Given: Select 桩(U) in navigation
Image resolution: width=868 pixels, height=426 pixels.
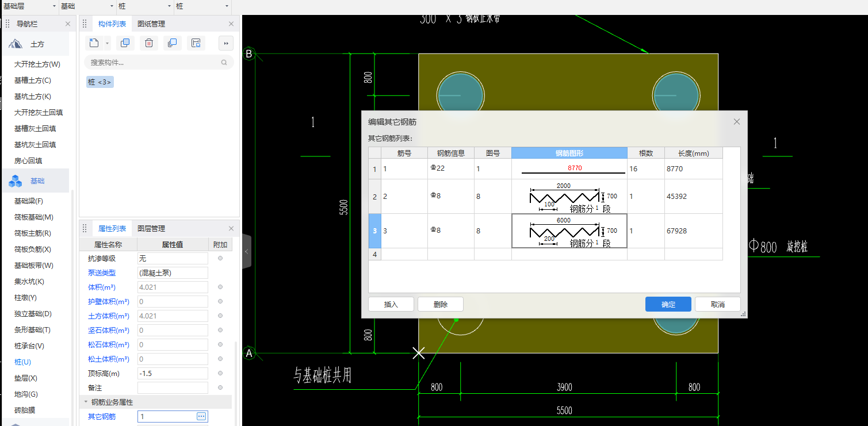Looking at the screenshot, I should 22,362.
